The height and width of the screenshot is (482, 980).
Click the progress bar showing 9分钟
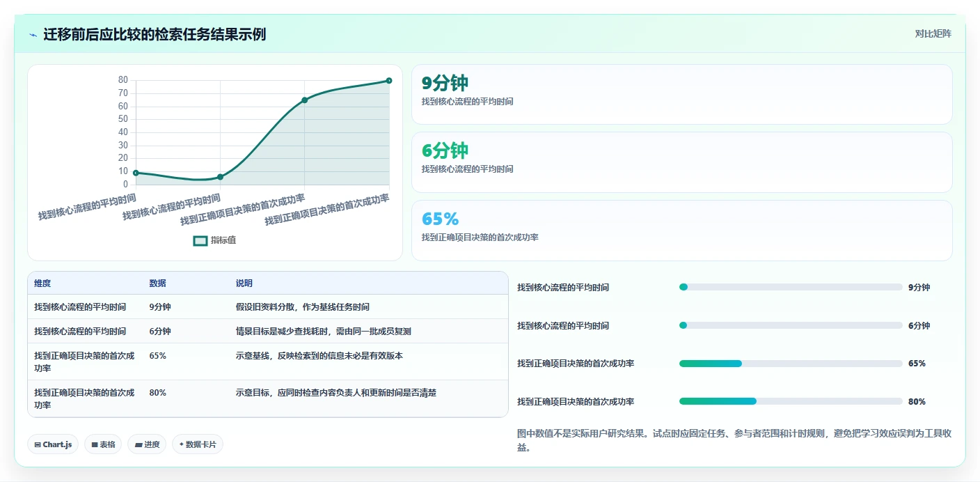pyautogui.click(x=791, y=287)
